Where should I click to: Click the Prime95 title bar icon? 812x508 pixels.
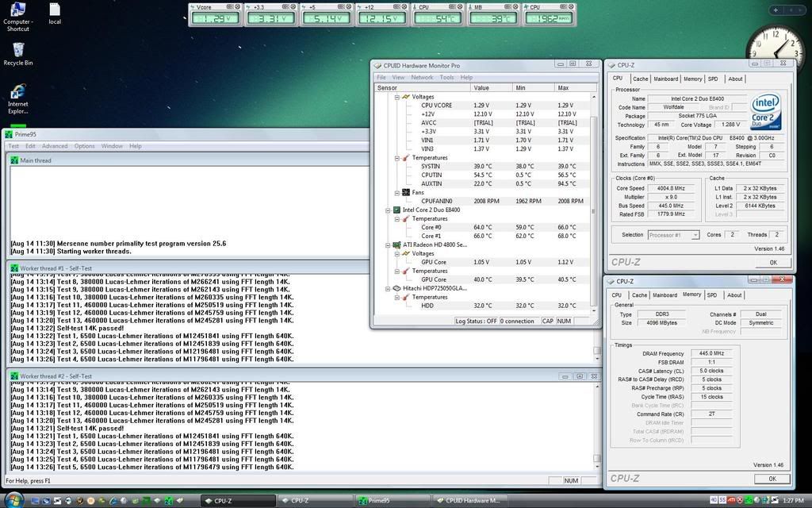pos(8,134)
